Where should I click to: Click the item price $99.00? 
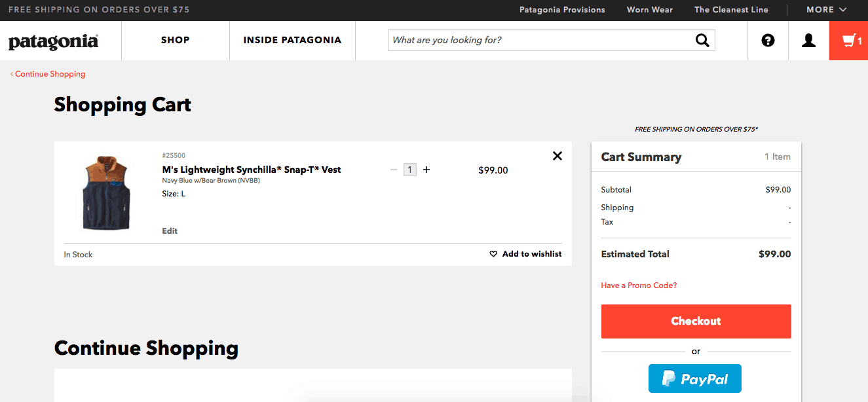493,170
